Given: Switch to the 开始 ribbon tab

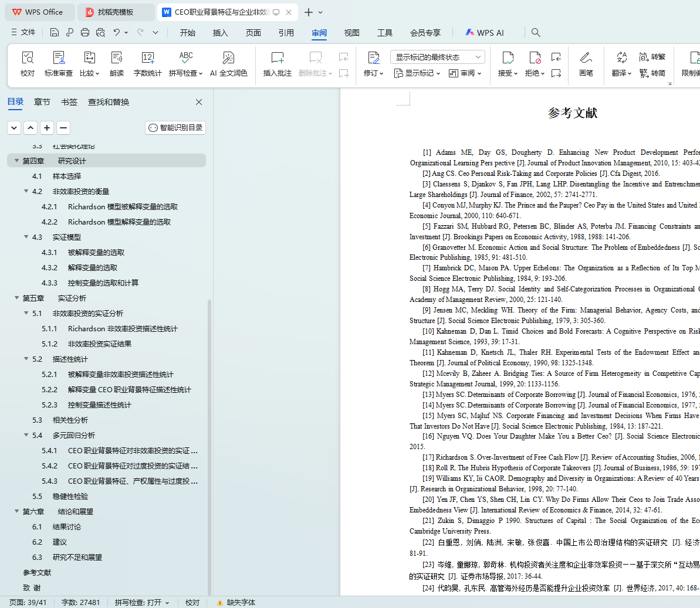Looking at the screenshot, I should (188, 33).
